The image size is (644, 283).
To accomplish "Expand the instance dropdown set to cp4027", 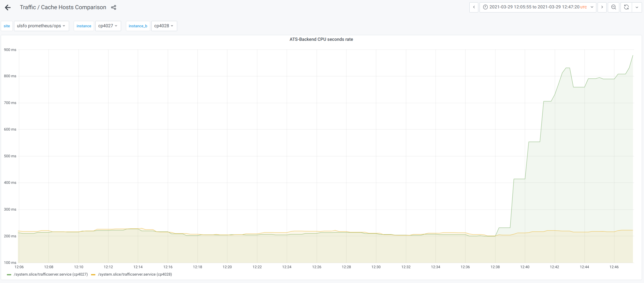I will [108, 26].
